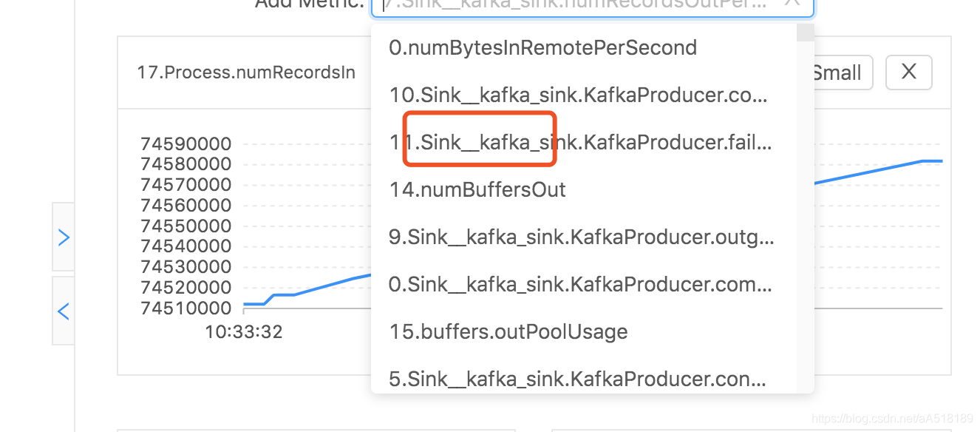Select the 14.numBuffersOut metric

pyautogui.click(x=477, y=190)
